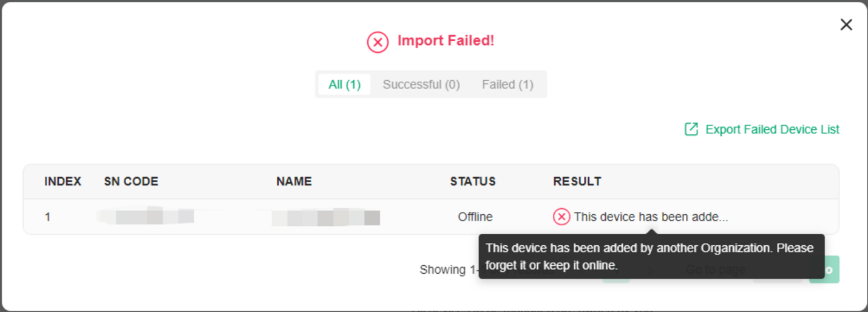Click the RESULT column header
The image size is (868, 312).
(577, 181)
